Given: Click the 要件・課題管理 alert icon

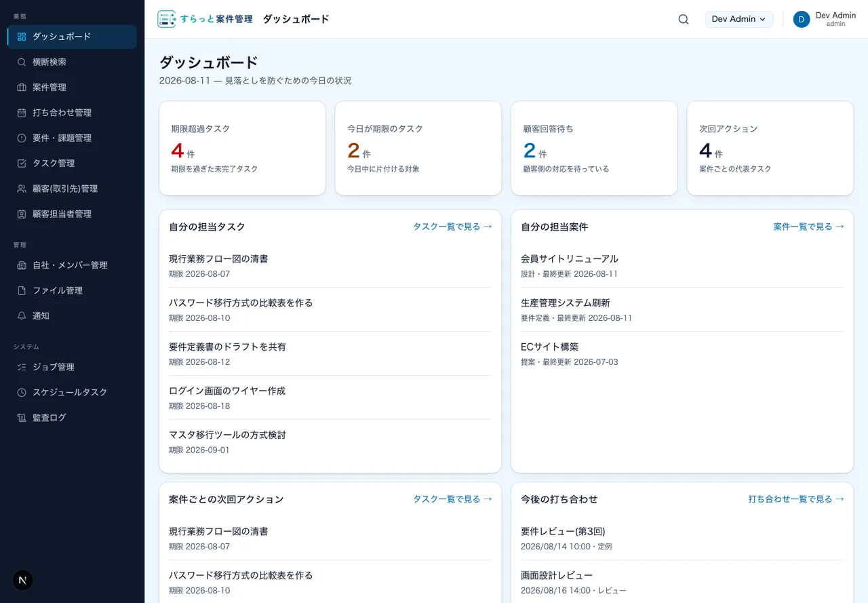Looking at the screenshot, I should tap(22, 138).
